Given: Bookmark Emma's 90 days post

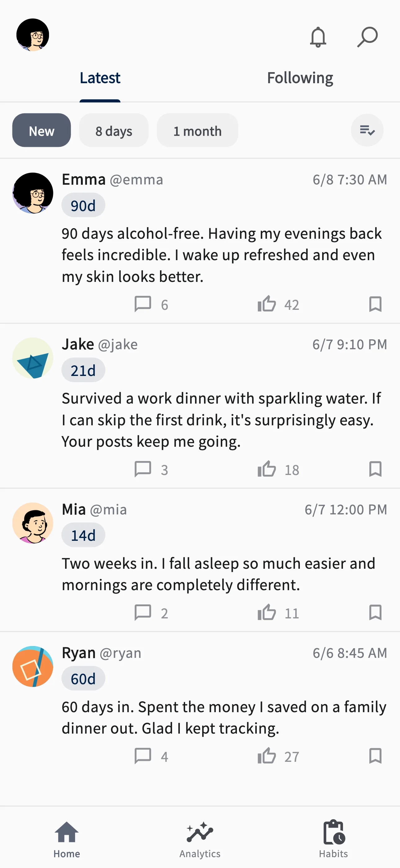Looking at the screenshot, I should [375, 304].
